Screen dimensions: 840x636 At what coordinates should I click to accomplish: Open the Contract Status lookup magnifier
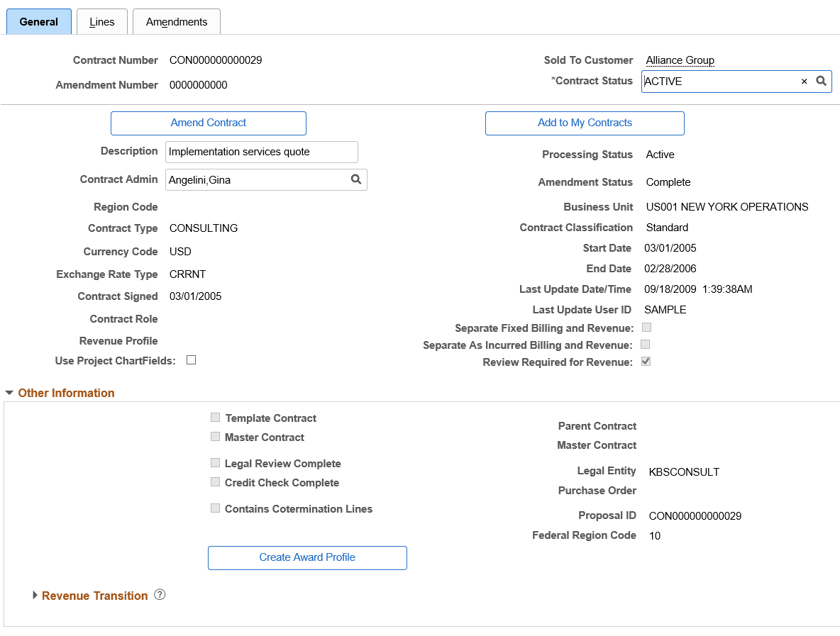(x=822, y=81)
